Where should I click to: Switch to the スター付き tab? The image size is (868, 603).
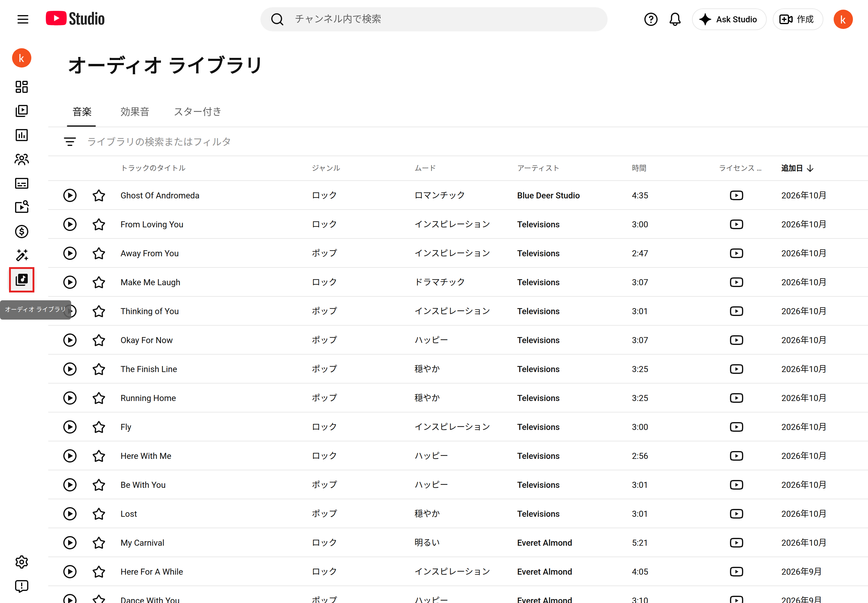[197, 112]
